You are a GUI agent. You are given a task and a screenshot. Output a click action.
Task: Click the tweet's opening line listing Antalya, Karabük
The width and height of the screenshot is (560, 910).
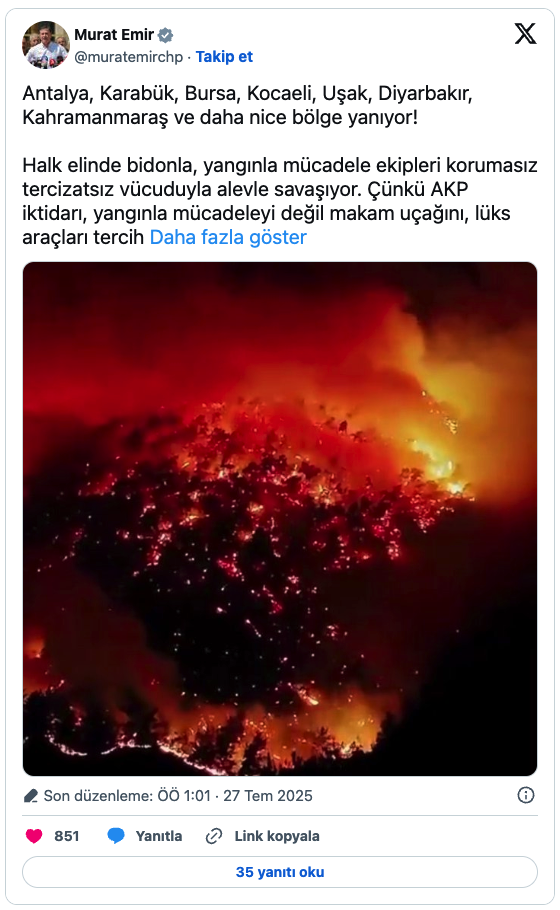247,105
